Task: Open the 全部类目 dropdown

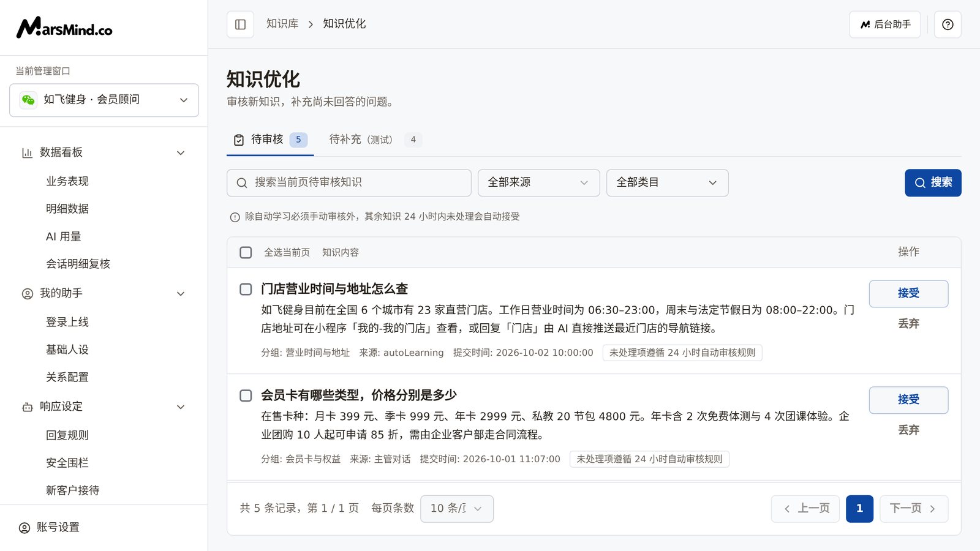Action: (667, 182)
